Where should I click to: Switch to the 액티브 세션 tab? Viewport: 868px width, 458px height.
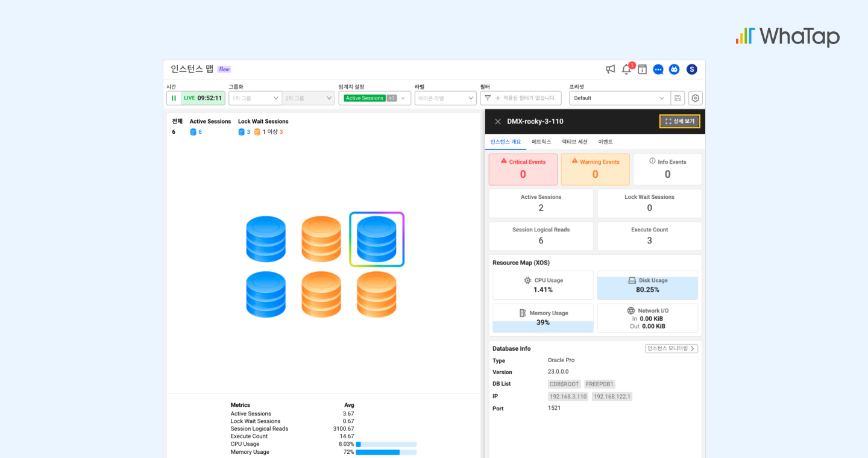574,142
